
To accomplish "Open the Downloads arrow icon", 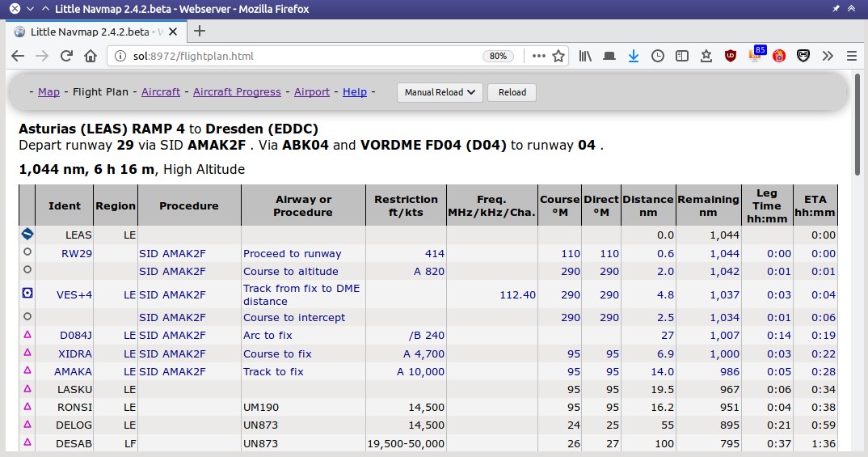I will pos(634,56).
